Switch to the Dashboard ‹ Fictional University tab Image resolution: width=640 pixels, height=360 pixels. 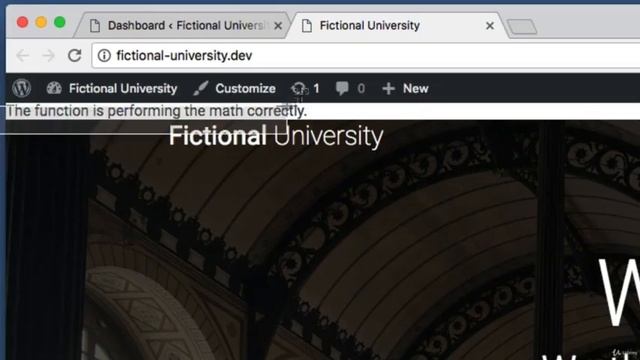[x=182, y=25]
